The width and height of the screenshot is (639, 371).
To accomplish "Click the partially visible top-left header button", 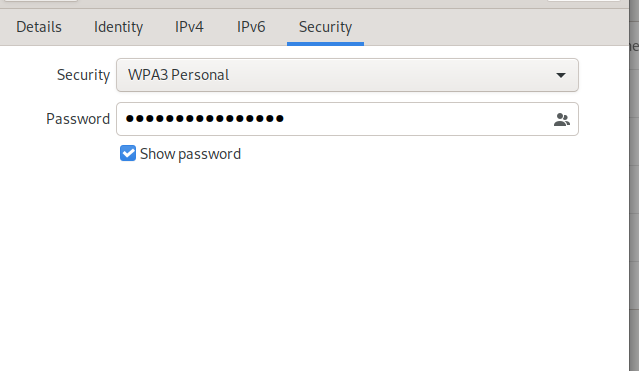I will pos(41,1).
